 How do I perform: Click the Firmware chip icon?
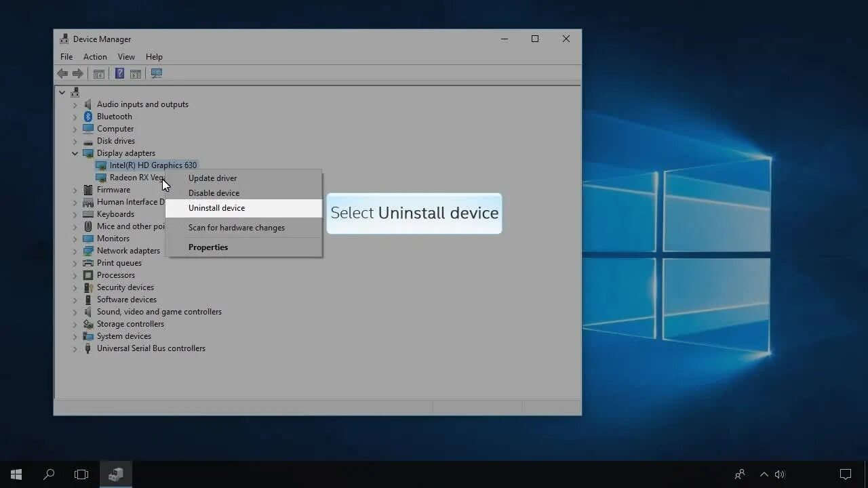pyautogui.click(x=88, y=190)
